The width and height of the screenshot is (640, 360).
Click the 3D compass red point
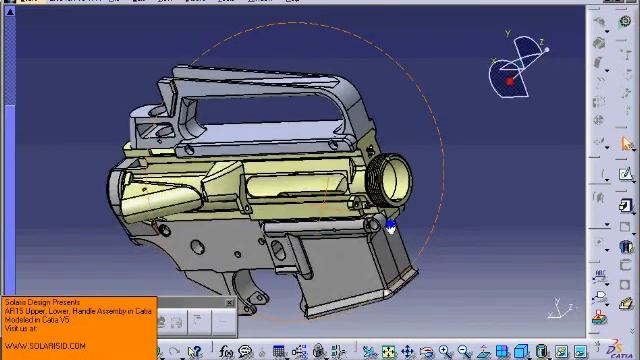(509, 81)
